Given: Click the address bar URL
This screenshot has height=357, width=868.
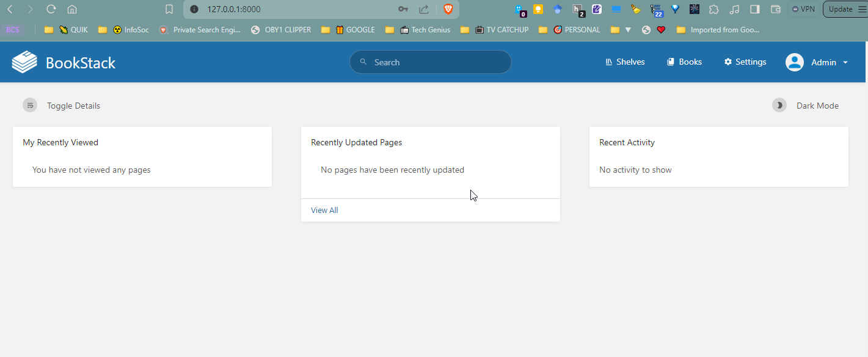Looking at the screenshot, I should point(234,9).
